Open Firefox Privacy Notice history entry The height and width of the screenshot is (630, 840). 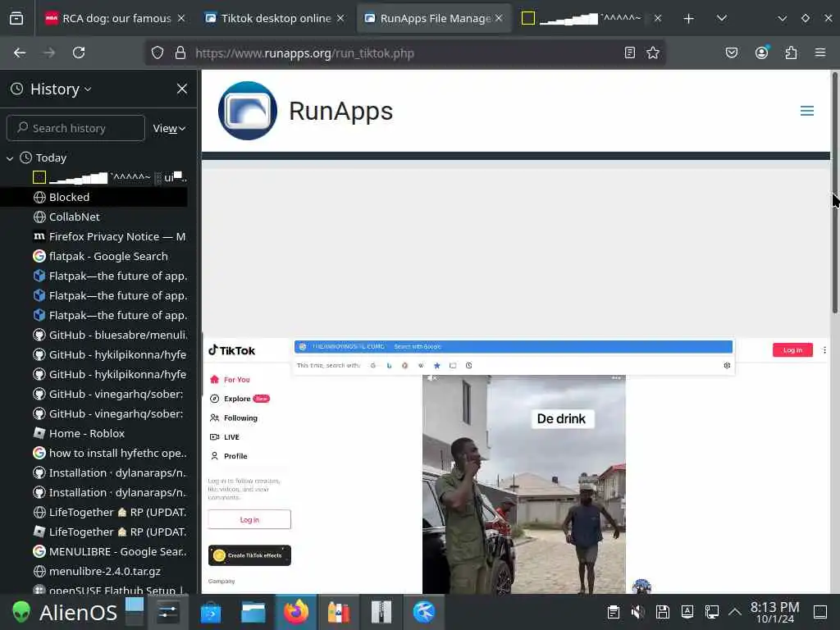(94, 237)
